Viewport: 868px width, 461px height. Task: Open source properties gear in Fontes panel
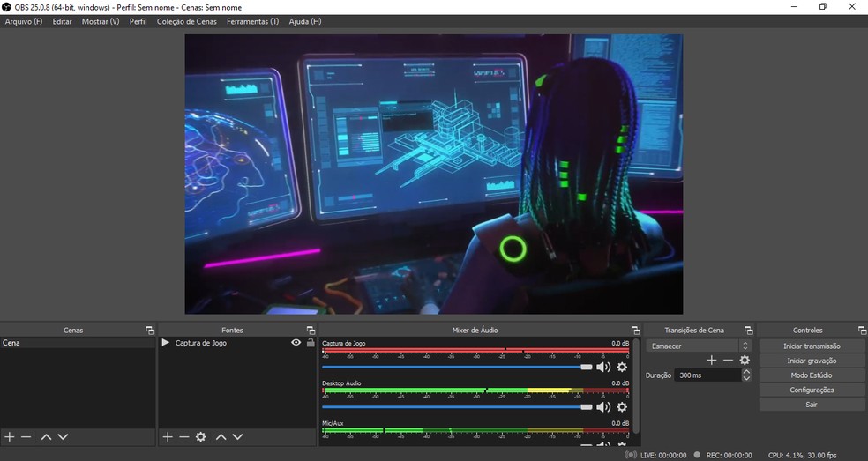(x=200, y=437)
